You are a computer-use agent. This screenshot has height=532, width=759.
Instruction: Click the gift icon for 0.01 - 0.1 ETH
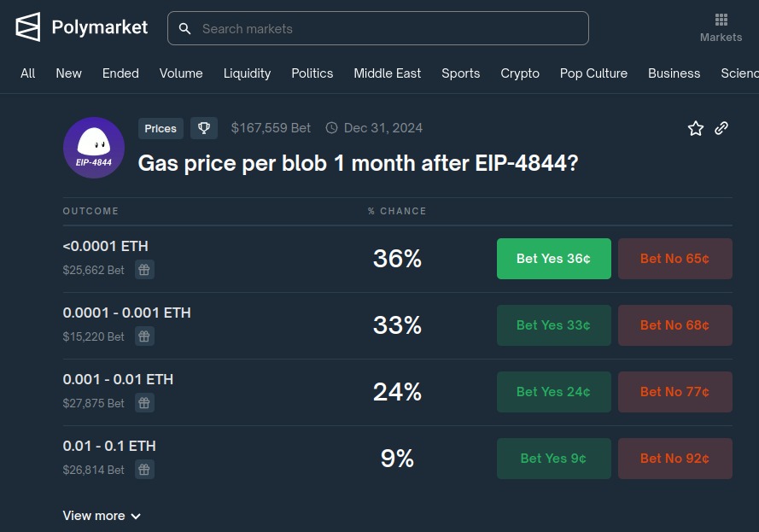click(x=144, y=470)
